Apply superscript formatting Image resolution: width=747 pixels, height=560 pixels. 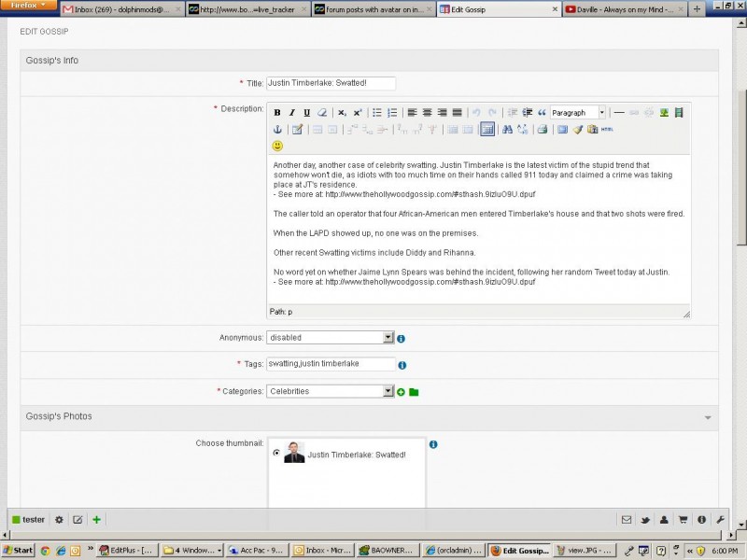pos(358,113)
